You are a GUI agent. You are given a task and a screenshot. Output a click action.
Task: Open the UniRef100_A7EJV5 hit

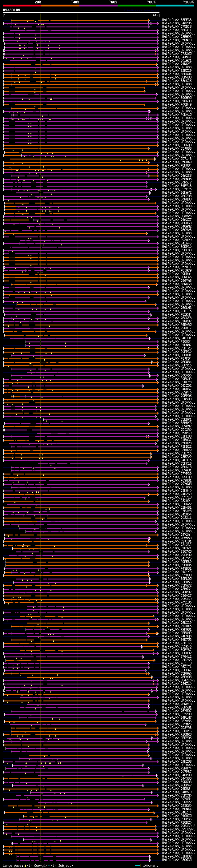pyautogui.click(x=177, y=511)
